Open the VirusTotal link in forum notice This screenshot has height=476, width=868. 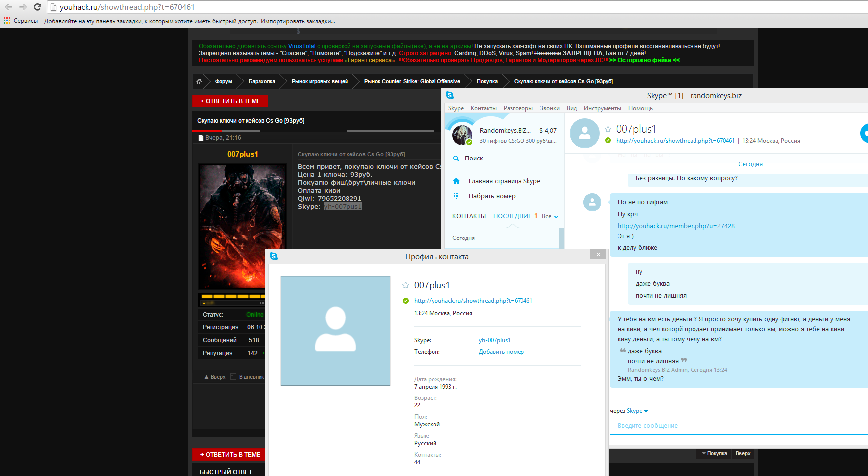pos(302,46)
